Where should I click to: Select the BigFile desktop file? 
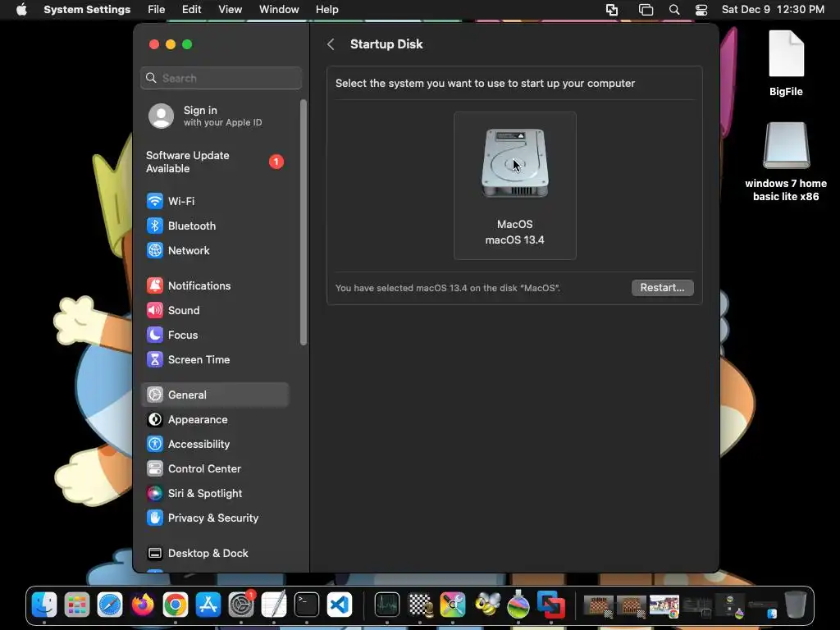[786, 63]
